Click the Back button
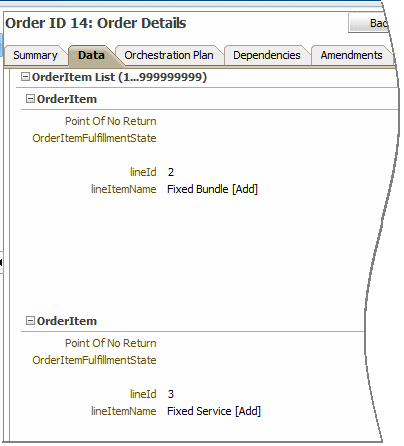Viewport: 404px width, 446px height. [368, 23]
